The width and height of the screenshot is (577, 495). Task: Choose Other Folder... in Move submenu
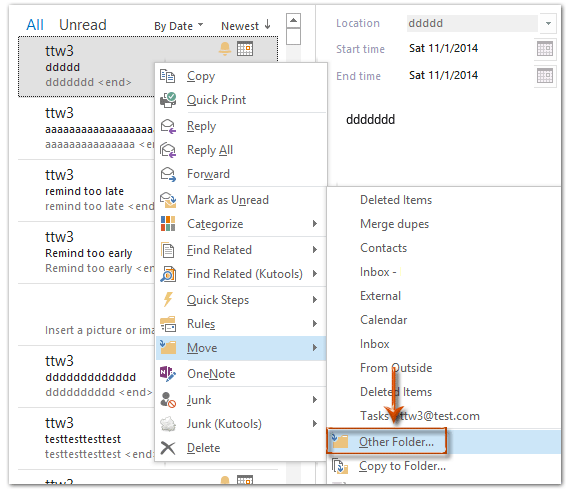445,442
